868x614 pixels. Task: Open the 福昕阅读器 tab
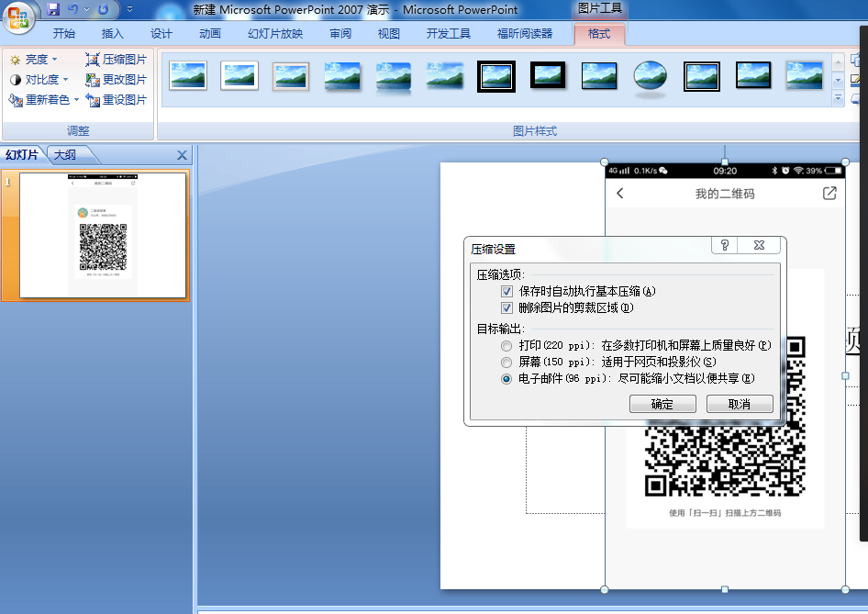tap(525, 34)
